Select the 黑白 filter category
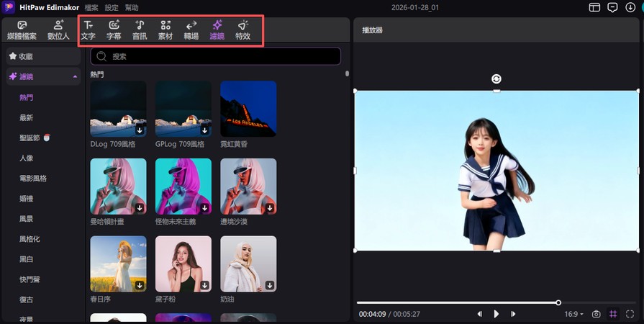The image size is (644, 324). tap(27, 259)
